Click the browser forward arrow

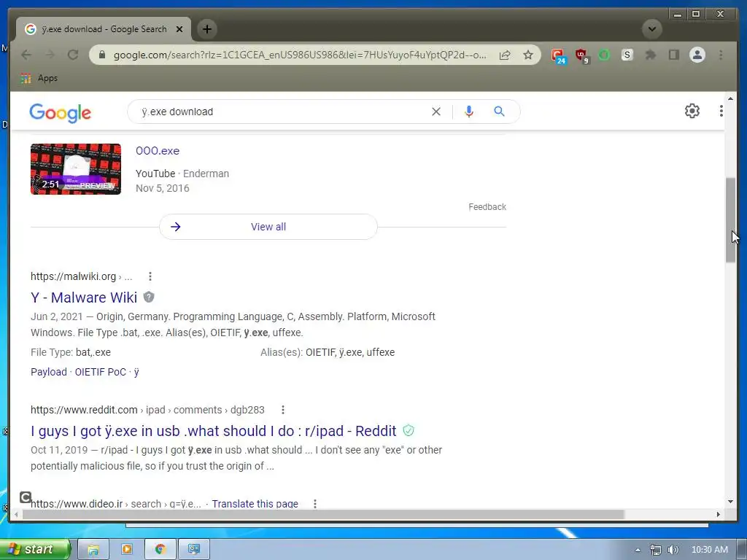tap(50, 55)
